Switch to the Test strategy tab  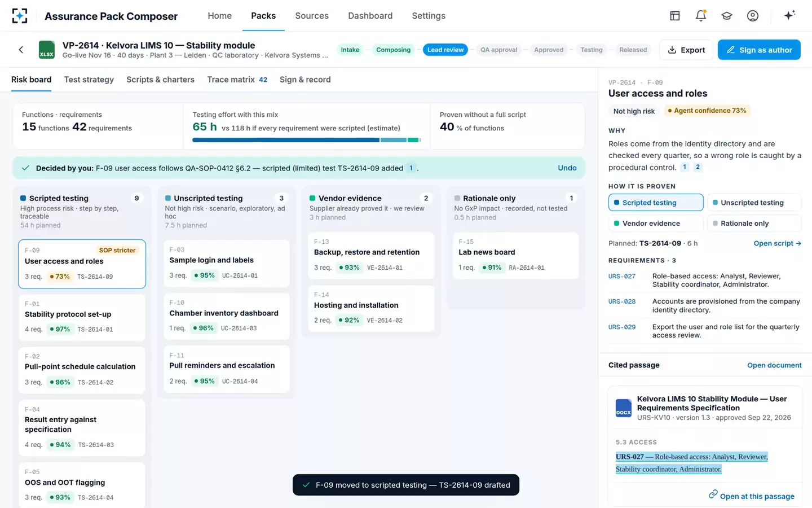(x=89, y=80)
